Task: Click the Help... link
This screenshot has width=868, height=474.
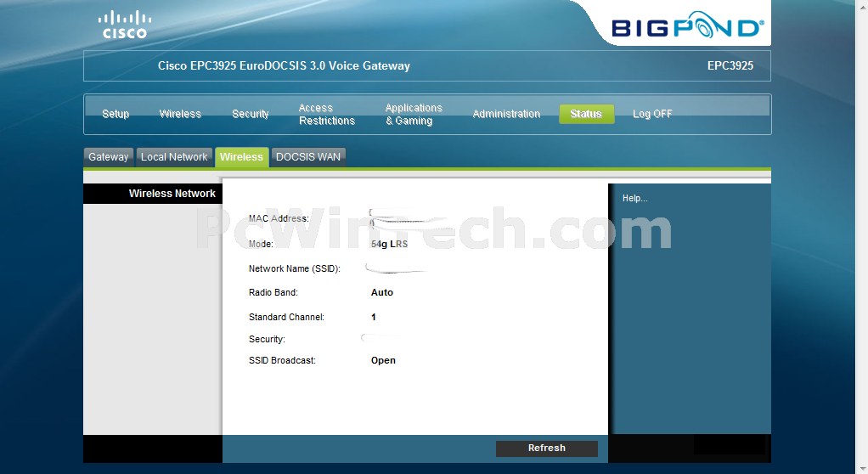Action: [x=635, y=198]
